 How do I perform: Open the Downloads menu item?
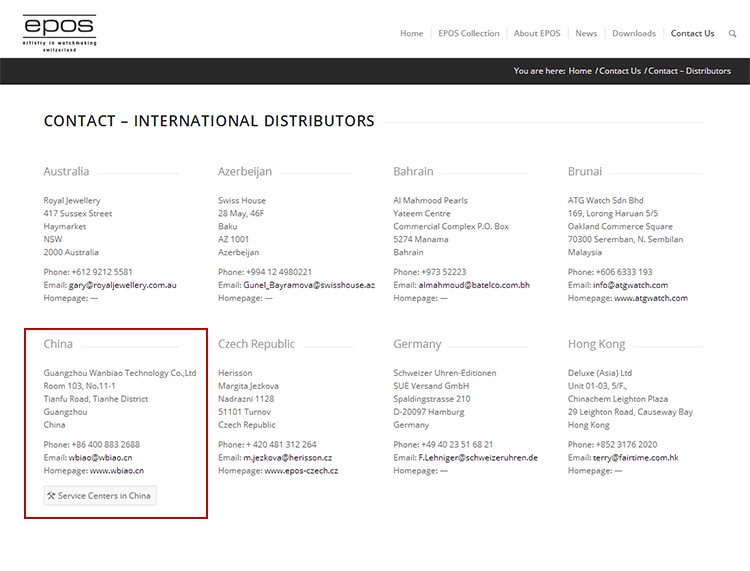pos(634,33)
